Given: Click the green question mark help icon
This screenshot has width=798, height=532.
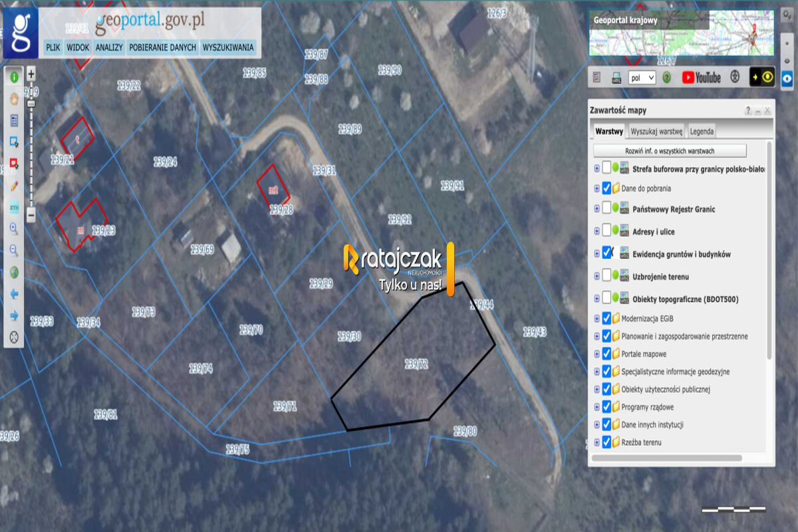Looking at the screenshot, I should point(666,77).
